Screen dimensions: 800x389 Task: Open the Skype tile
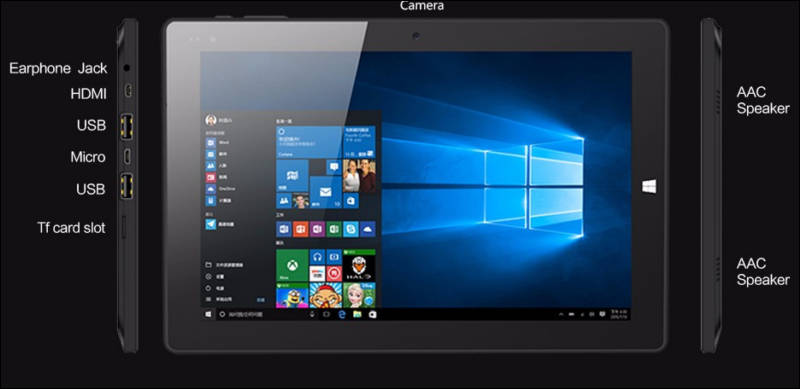pos(351,229)
